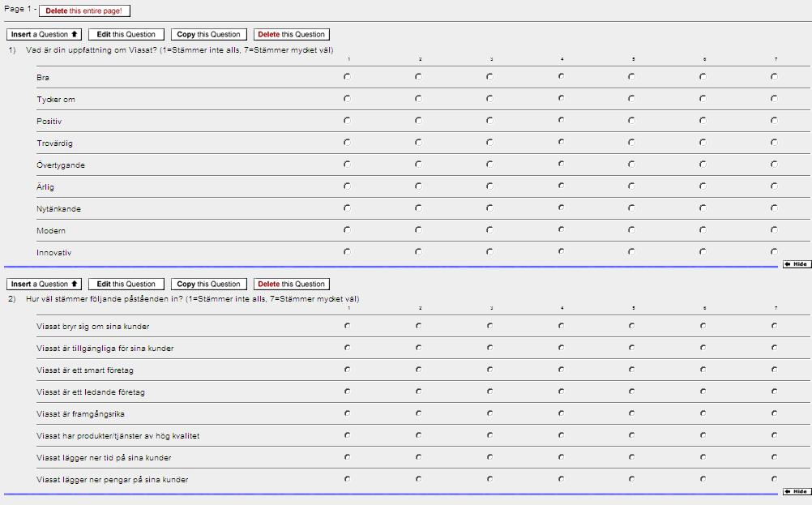Pick rating 6 for Övertygande
812x505 pixels.
coord(703,165)
